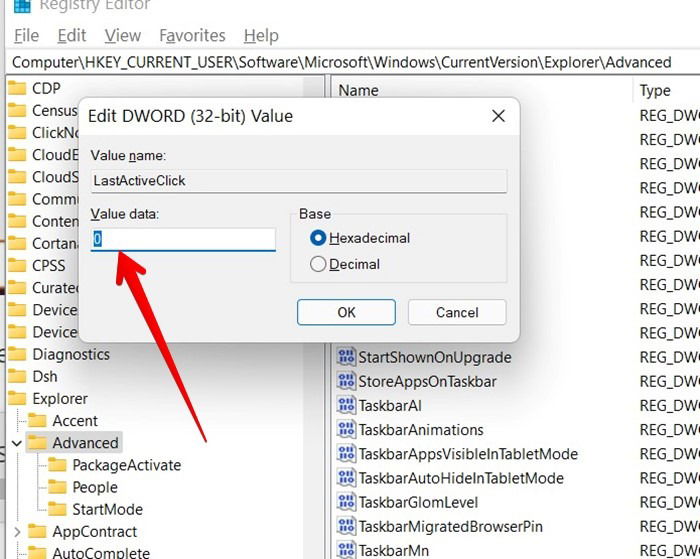Click the Diagnostics folder icon
This screenshot has height=559, width=700.
(17, 354)
